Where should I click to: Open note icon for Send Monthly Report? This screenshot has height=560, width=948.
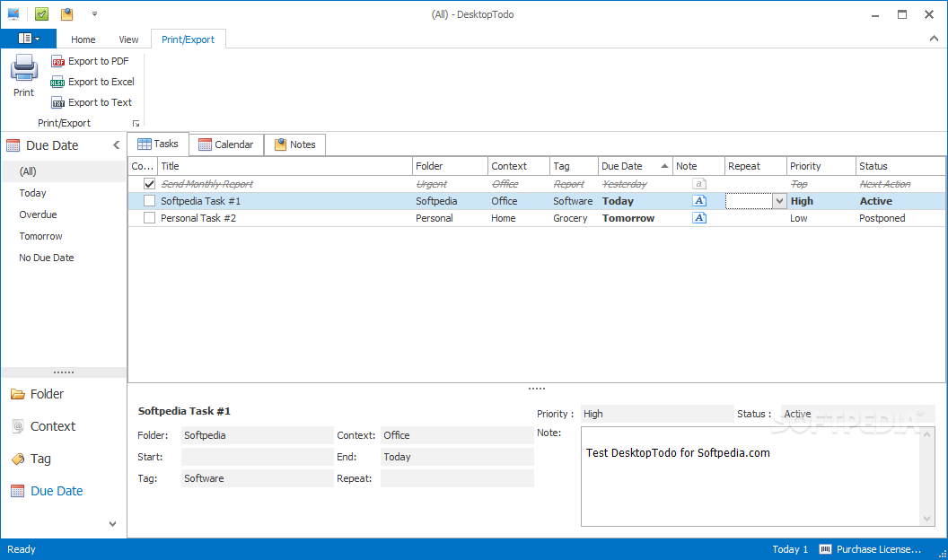click(x=699, y=184)
